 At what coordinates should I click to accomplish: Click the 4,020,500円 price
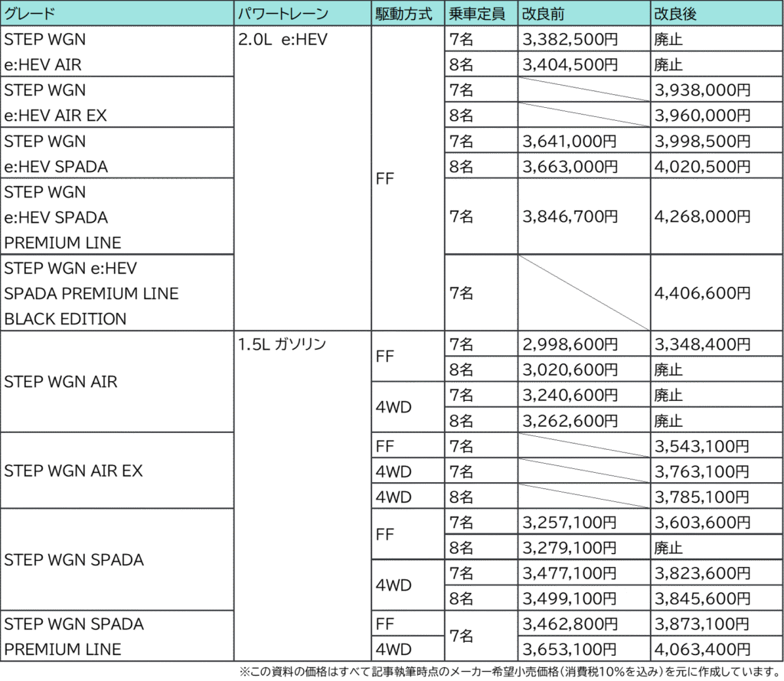point(703,167)
